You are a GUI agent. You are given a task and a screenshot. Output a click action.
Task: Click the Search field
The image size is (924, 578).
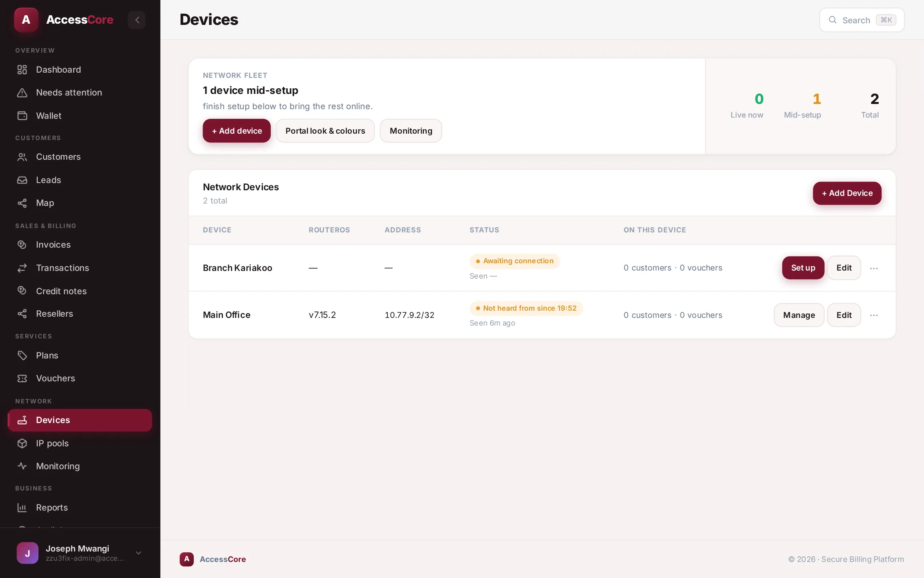tap(862, 20)
